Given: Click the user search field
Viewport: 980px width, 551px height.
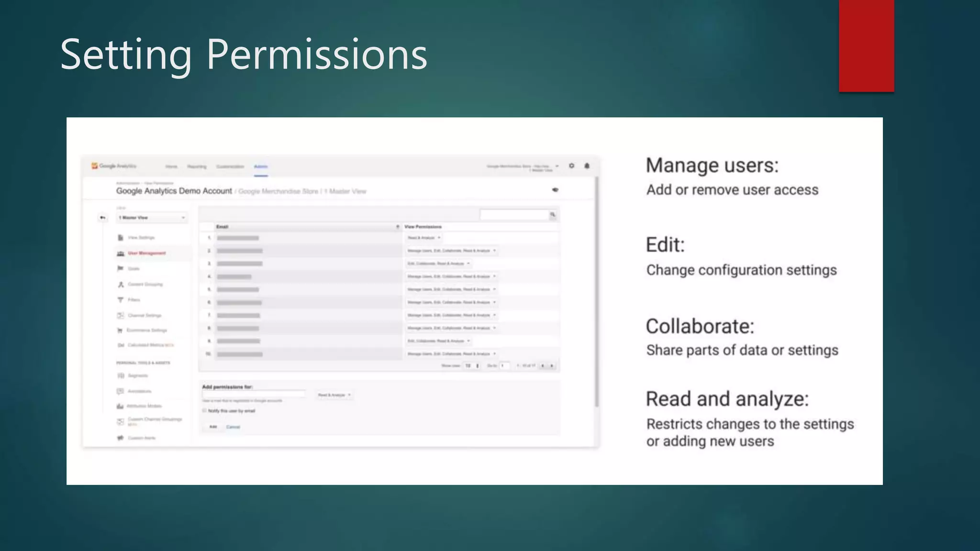Looking at the screenshot, I should pyautogui.click(x=514, y=215).
